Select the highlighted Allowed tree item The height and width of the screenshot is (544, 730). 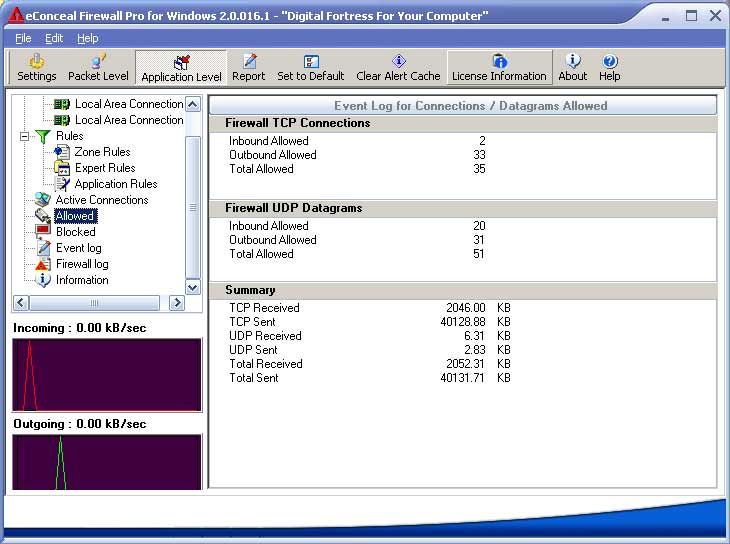[75, 216]
